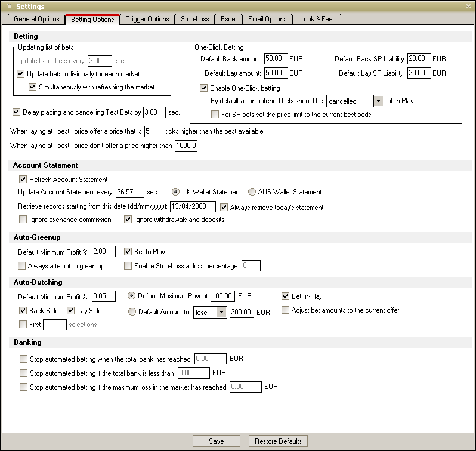Select Default Maximum Payout radio button
The image size is (476, 451).
click(131, 296)
